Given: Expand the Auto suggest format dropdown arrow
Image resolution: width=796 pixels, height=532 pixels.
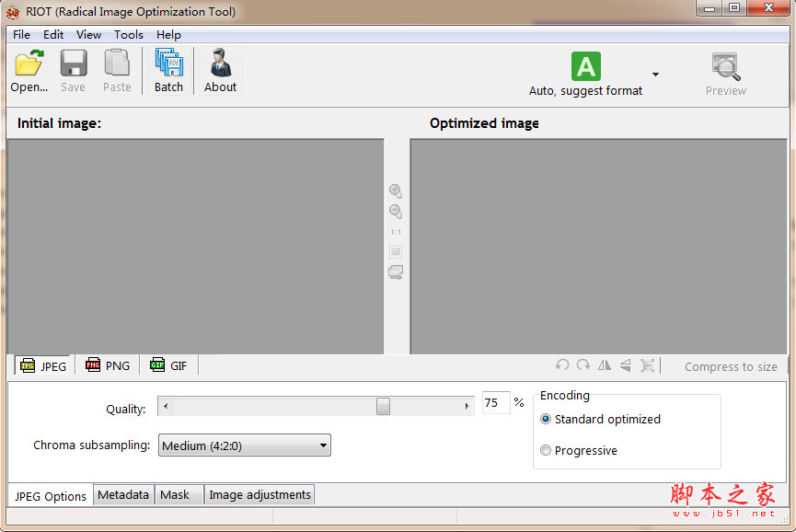Looking at the screenshot, I should pos(655,75).
